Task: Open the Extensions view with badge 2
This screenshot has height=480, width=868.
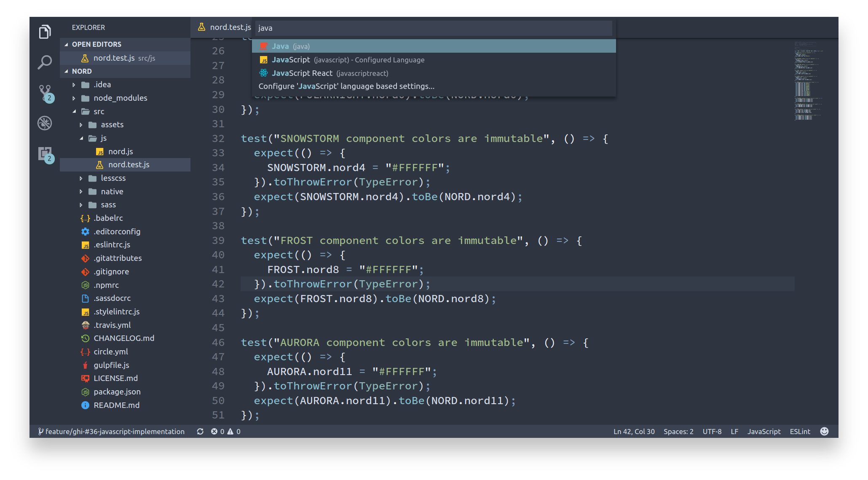Action: coord(46,154)
